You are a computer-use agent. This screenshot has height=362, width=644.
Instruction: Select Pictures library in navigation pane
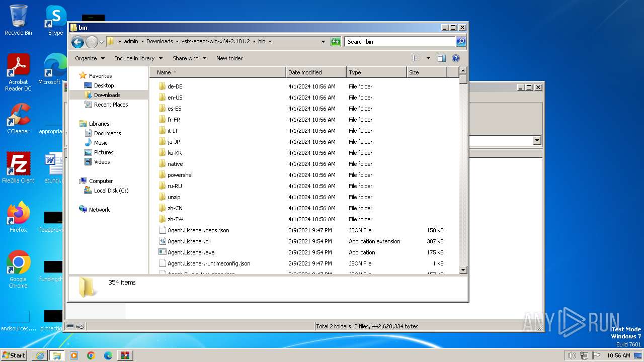click(x=104, y=152)
